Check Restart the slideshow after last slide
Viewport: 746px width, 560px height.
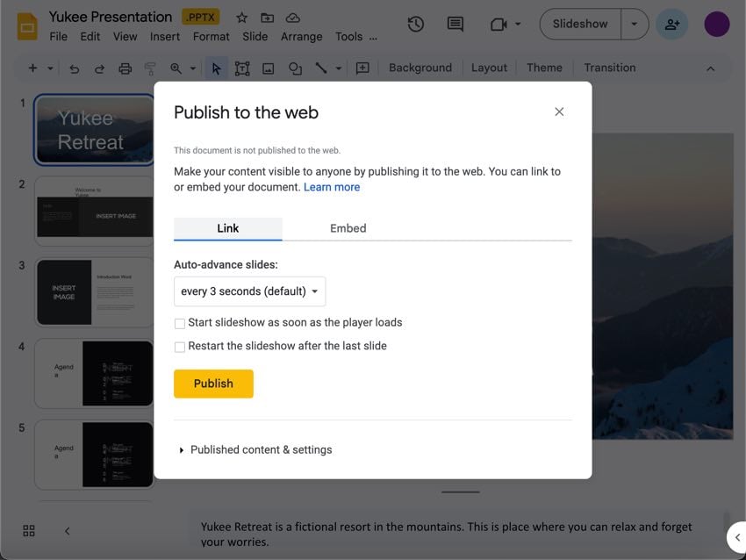(x=180, y=347)
